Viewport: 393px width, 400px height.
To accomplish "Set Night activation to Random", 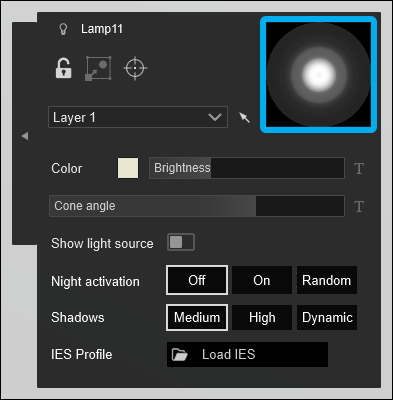I will (327, 280).
